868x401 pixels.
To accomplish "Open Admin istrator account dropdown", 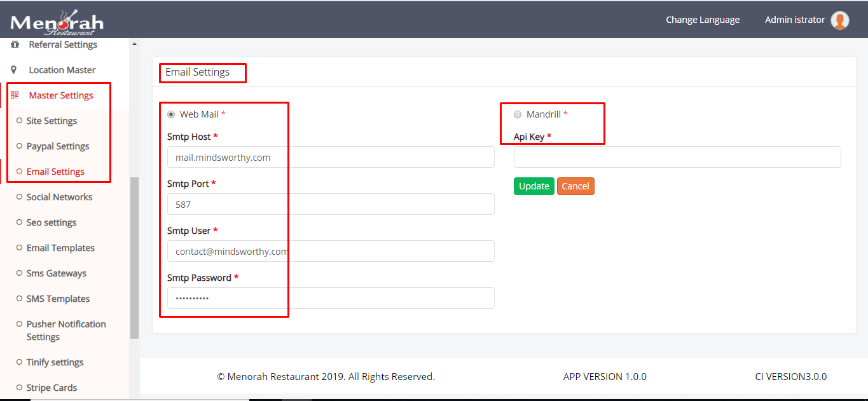I will click(x=794, y=20).
